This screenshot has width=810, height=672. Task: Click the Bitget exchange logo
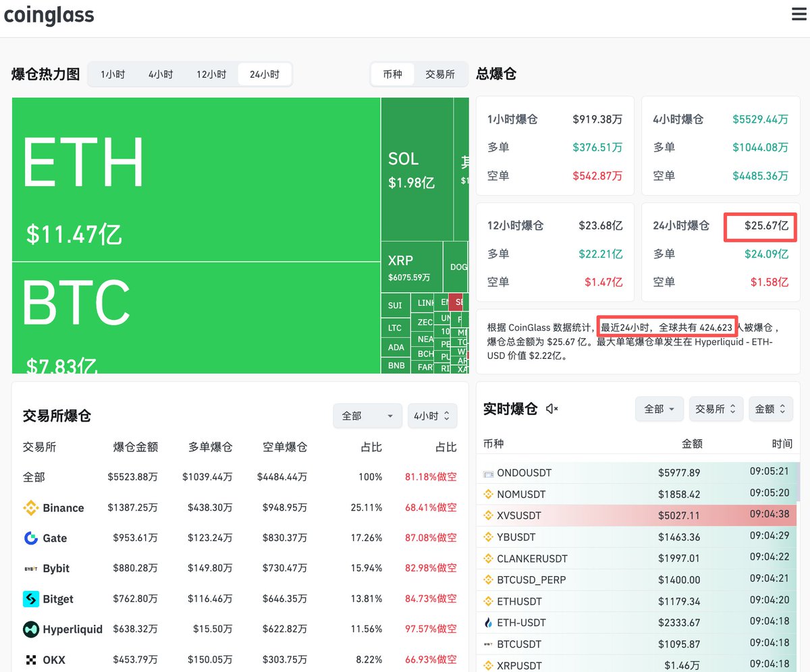point(31,599)
